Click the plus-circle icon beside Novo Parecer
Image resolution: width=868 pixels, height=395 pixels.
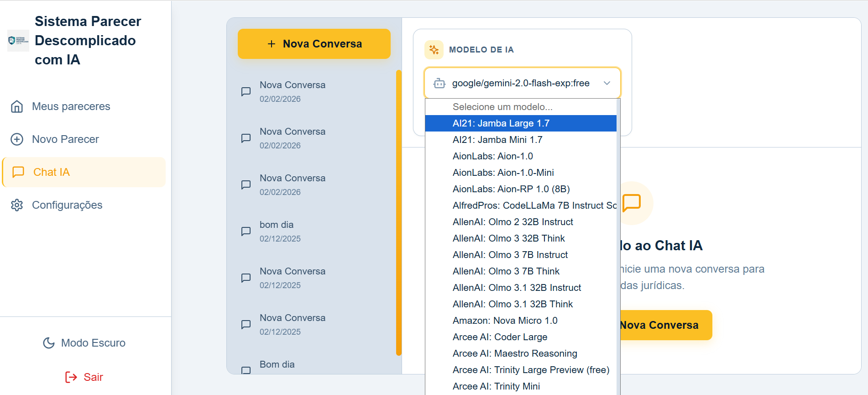pyautogui.click(x=17, y=139)
